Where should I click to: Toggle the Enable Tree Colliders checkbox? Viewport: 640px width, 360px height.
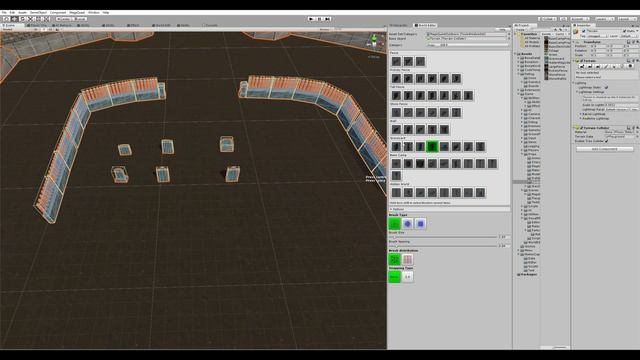(607, 141)
